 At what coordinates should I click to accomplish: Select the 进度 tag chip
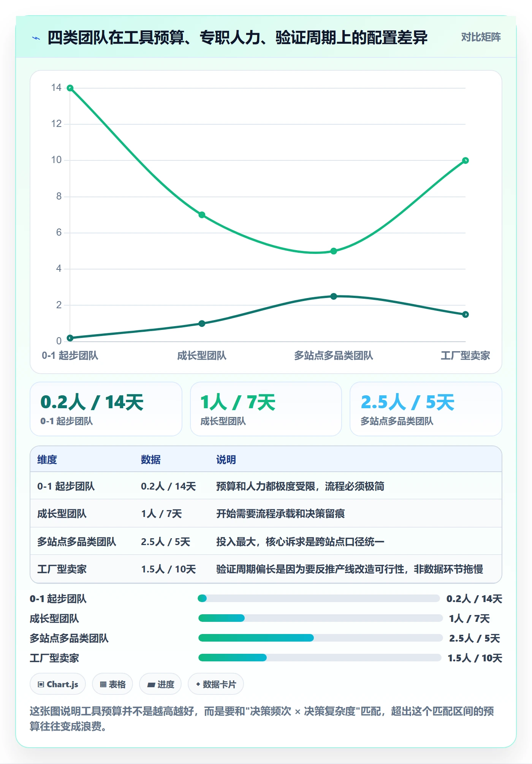coord(160,684)
